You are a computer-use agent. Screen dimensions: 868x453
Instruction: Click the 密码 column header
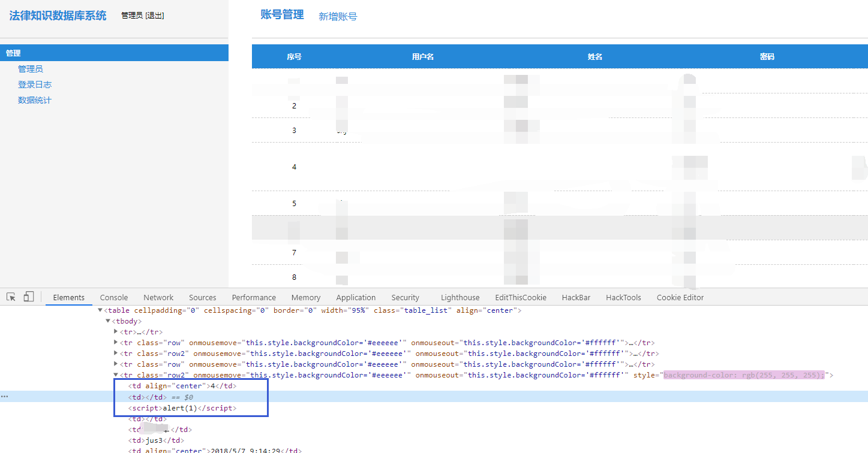click(x=767, y=57)
